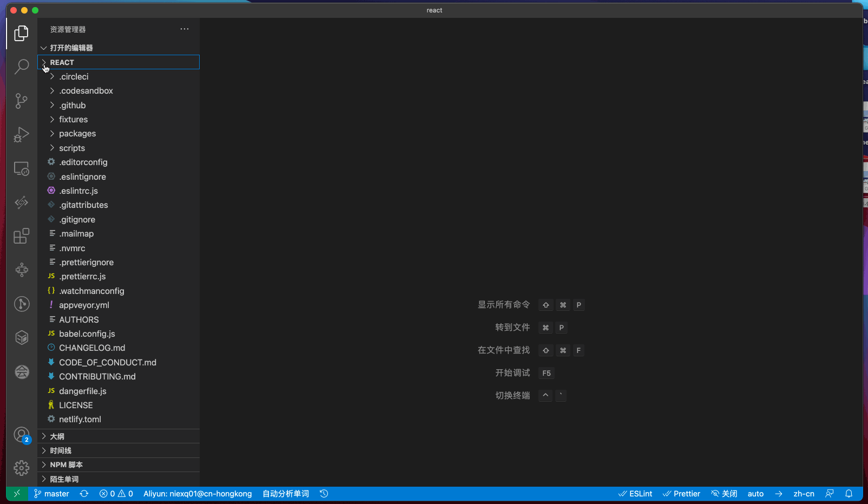Click the round seal badge activity icon

[21, 372]
